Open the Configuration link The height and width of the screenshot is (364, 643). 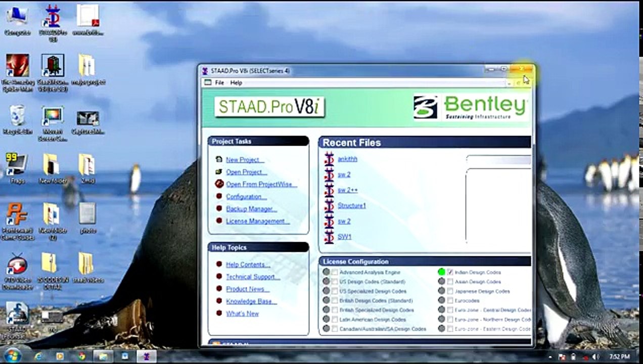click(246, 197)
